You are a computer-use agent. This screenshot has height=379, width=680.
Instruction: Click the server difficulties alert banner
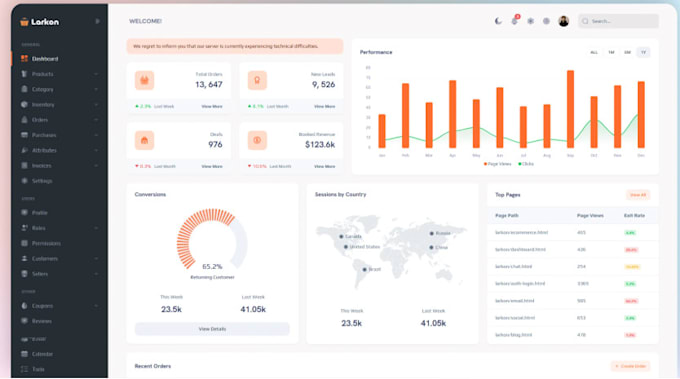pyautogui.click(x=235, y=46)
